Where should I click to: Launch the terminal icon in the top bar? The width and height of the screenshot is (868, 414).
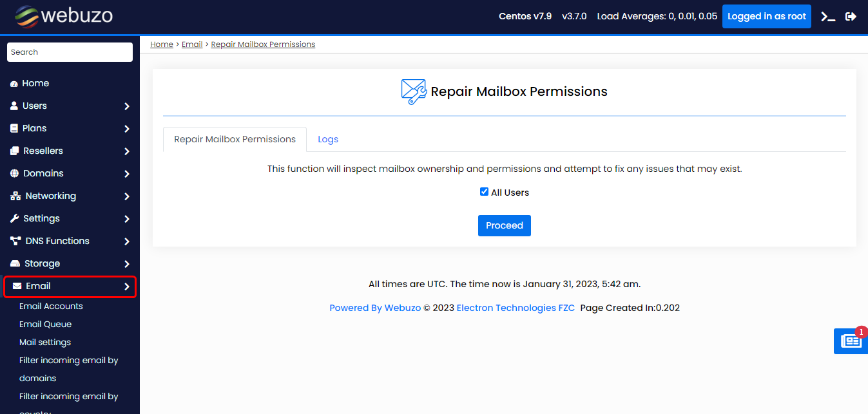pyautogui.click(x=828, y=15)
